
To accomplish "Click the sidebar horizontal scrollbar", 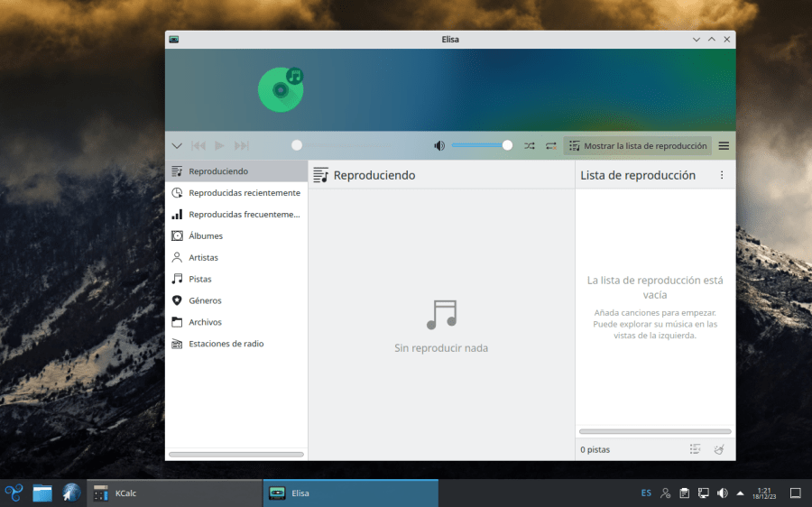I will coord(236,454).
